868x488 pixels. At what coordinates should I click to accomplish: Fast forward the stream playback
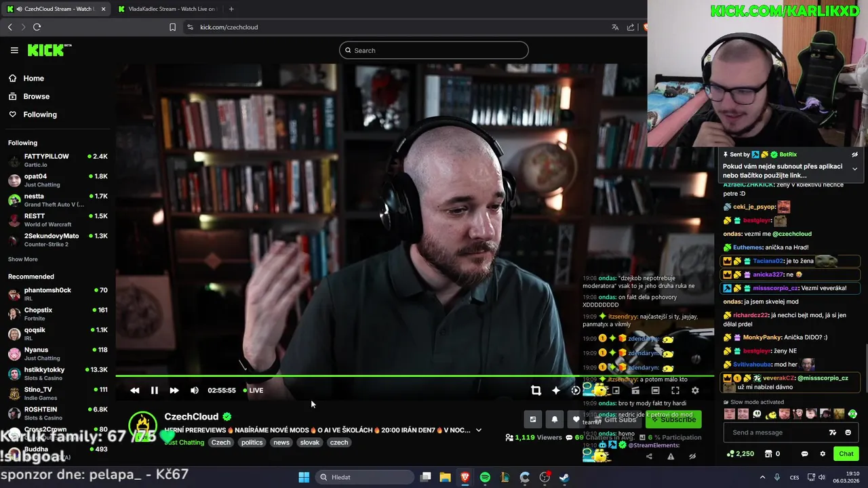click(x=174, y=390)
